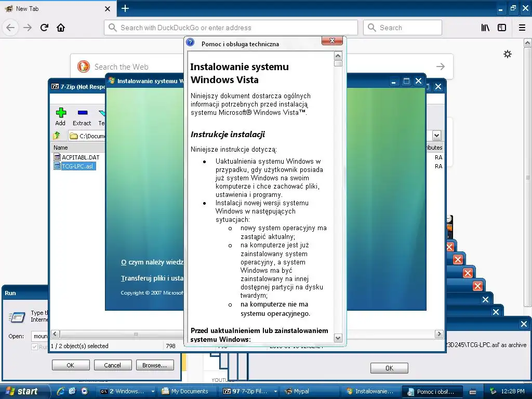The height and width of the screenshot is (399, 532).
Task: Click '1 / 2 object(s) selected' status text
Action: 79,345
